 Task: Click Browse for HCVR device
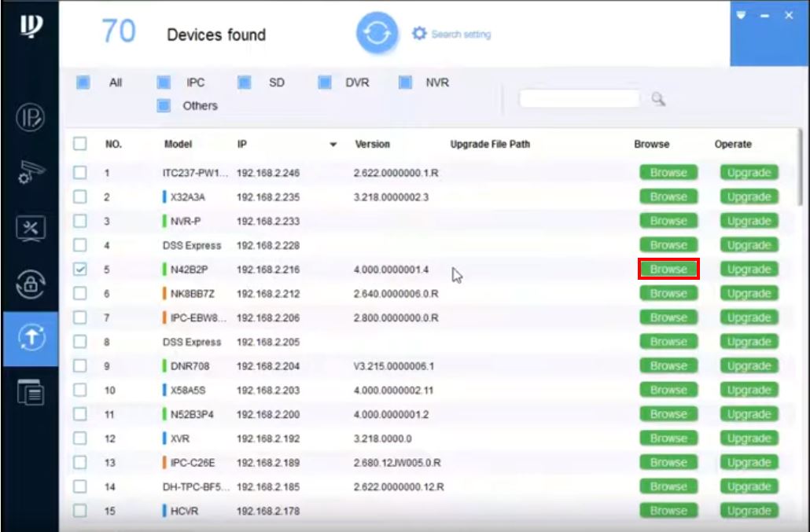(x=668, y=511)
